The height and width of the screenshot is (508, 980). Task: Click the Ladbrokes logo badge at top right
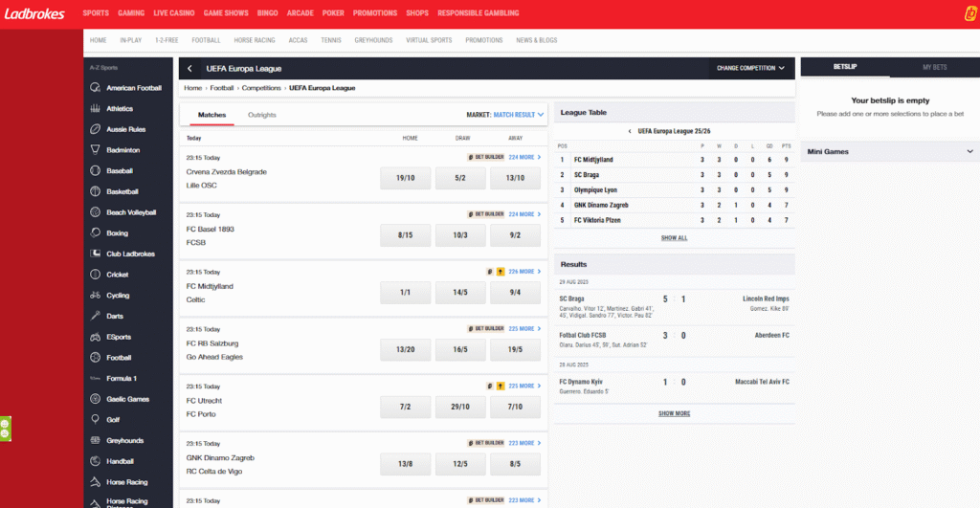click(x=967, y=12)
